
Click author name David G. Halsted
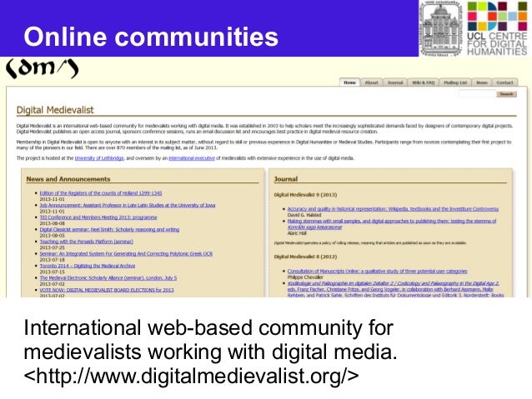point(304,215)
